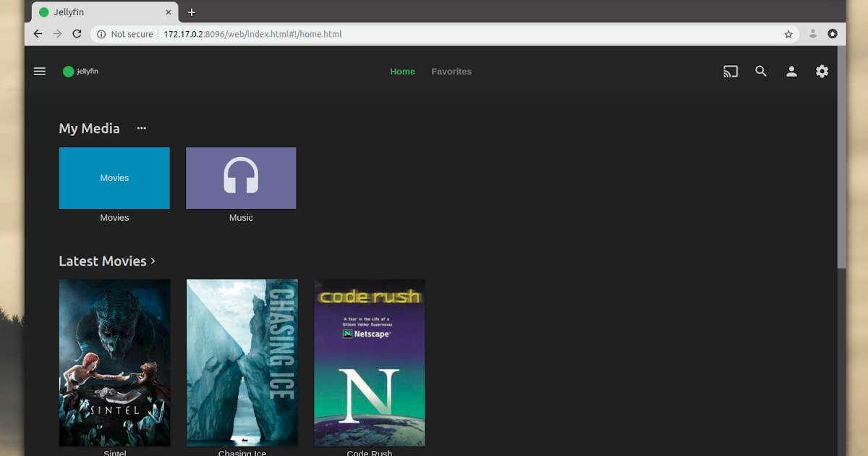The image size is (868, 456).
Task: Open the user profile icon
Action: coord(791,71)
